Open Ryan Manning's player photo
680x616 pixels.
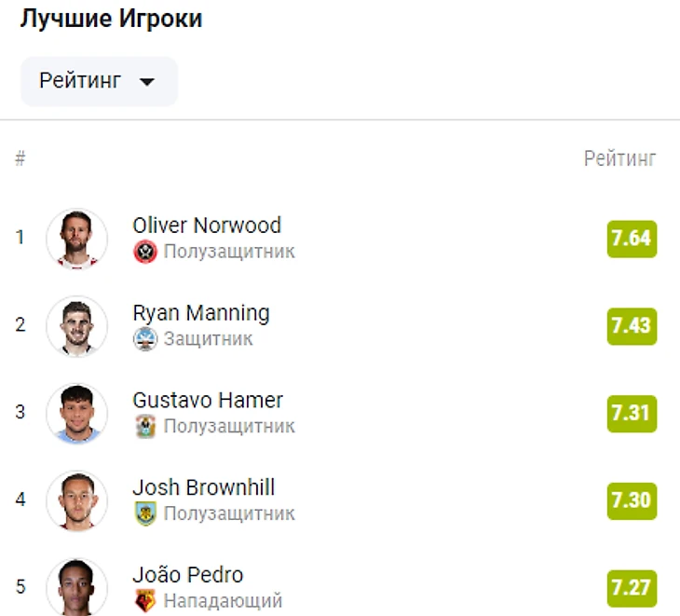tap(76, 326)
